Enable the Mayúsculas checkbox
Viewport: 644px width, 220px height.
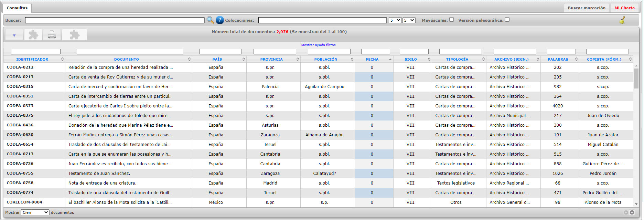[451, 20]
